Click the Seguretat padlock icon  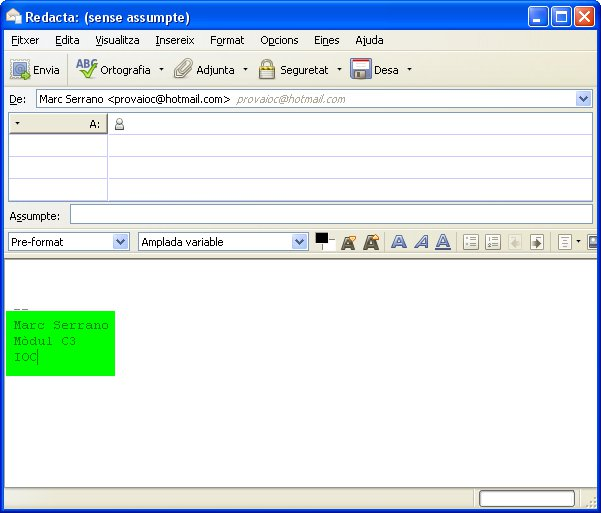coord(267,70)
